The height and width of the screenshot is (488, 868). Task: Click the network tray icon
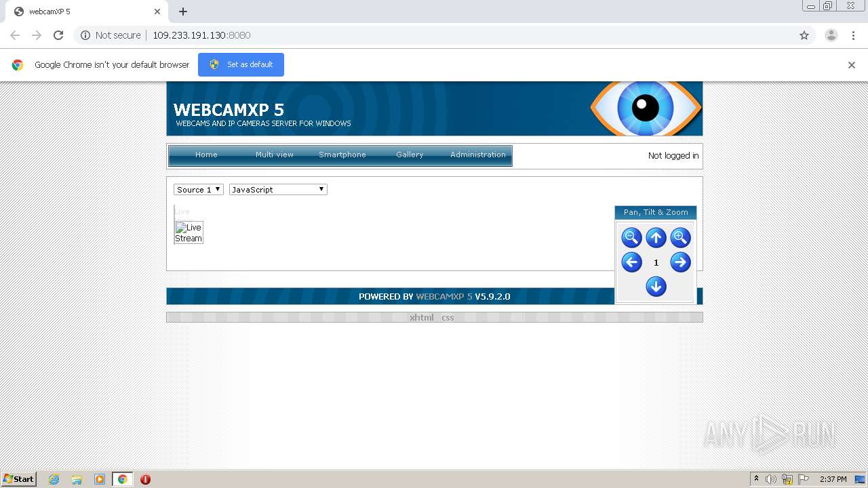tap(787, 479)
